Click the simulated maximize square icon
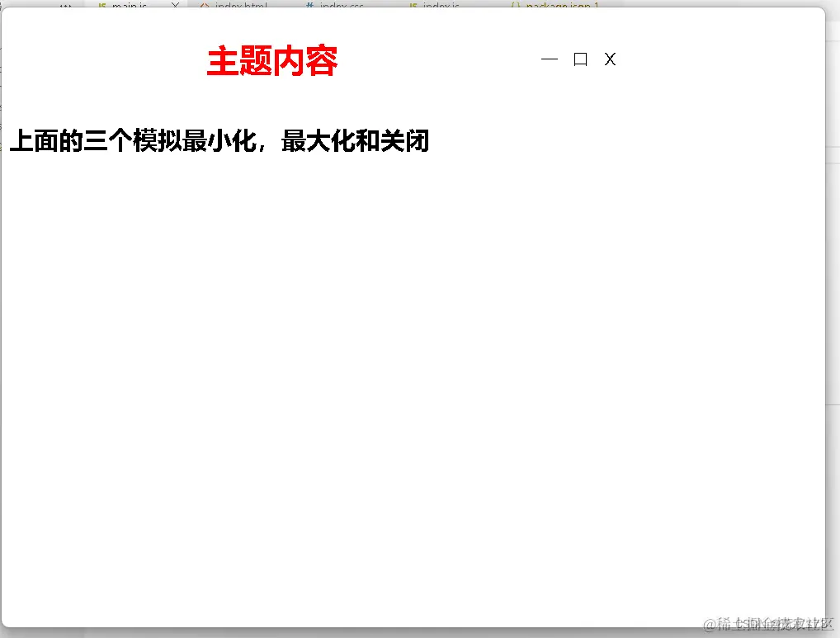Screen dimensions: 840x638 click(580, 59)
